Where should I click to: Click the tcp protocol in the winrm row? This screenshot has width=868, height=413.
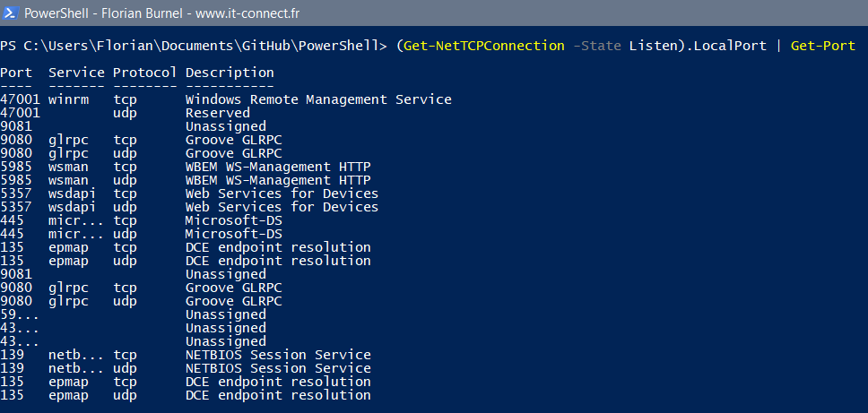[x=124, y=99]
